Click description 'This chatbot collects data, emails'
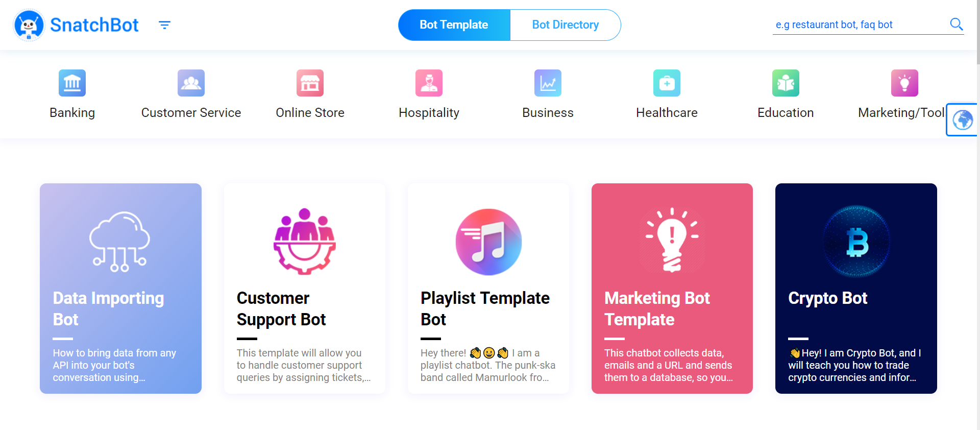Screen dimensions: 980x430 tap(669, 365)
